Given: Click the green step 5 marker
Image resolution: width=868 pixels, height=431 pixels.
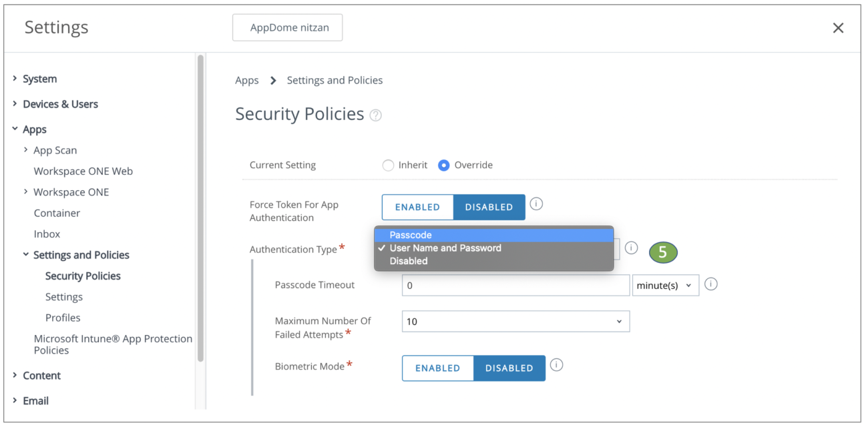Looking at the screenshot, I should (662, 252).
